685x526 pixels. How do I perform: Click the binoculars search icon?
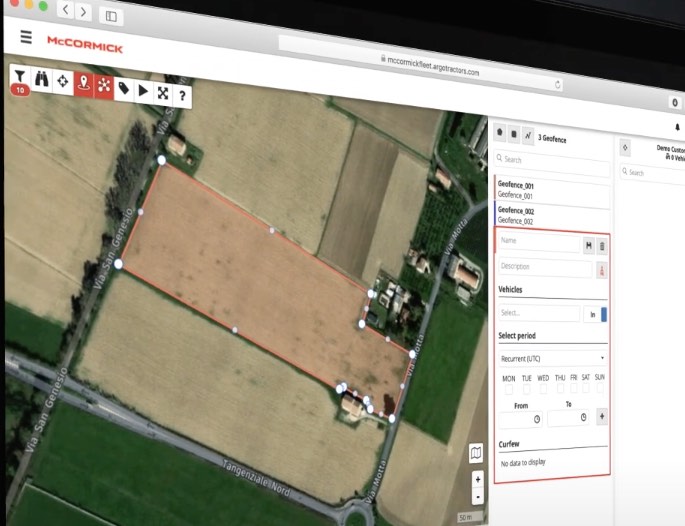pyautogui.click(x=41, y=80)
